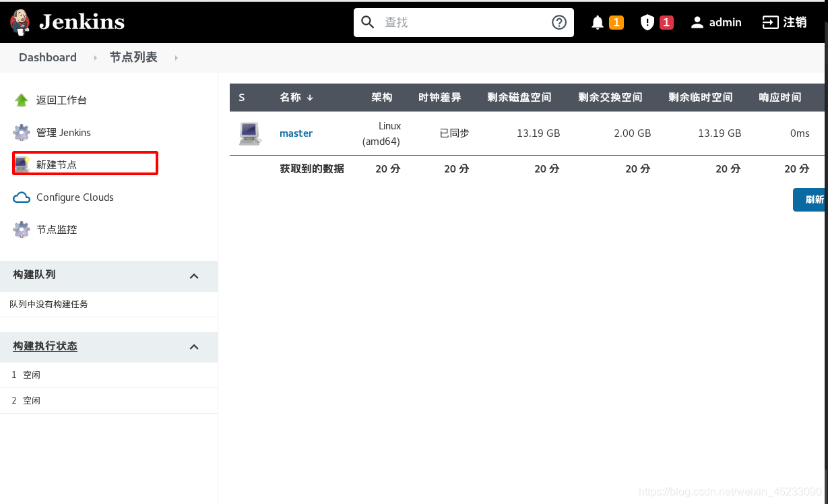Viewport: 828px width, 504px height.
Task: Click the green up-arrow 返回工作台 icon
Action: 22,100
